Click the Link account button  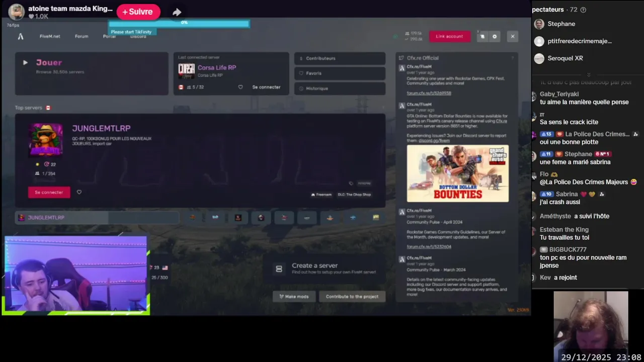pyautogui.click(x=449, y=36)
